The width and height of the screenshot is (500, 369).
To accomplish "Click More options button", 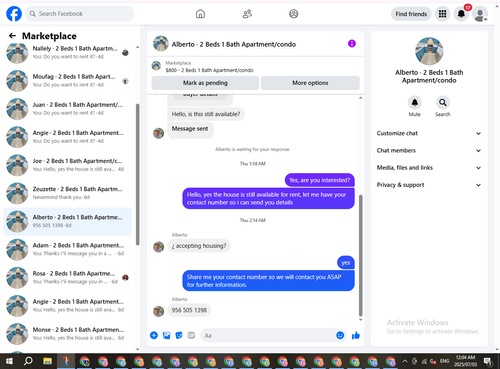I will [x=310, y=83].
